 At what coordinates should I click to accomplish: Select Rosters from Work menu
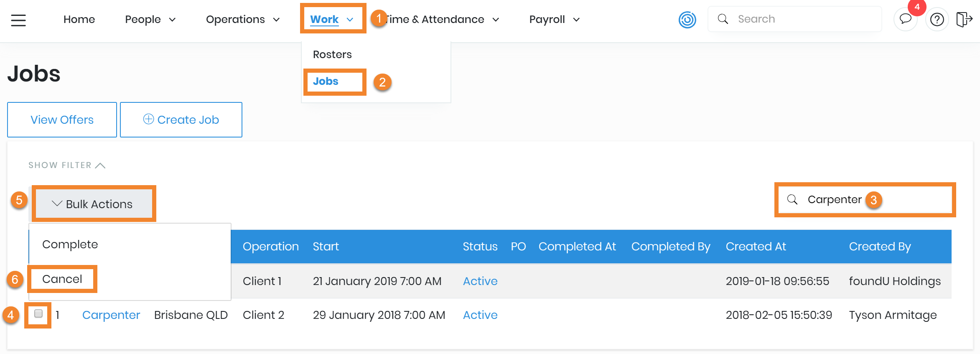point(332,54)
